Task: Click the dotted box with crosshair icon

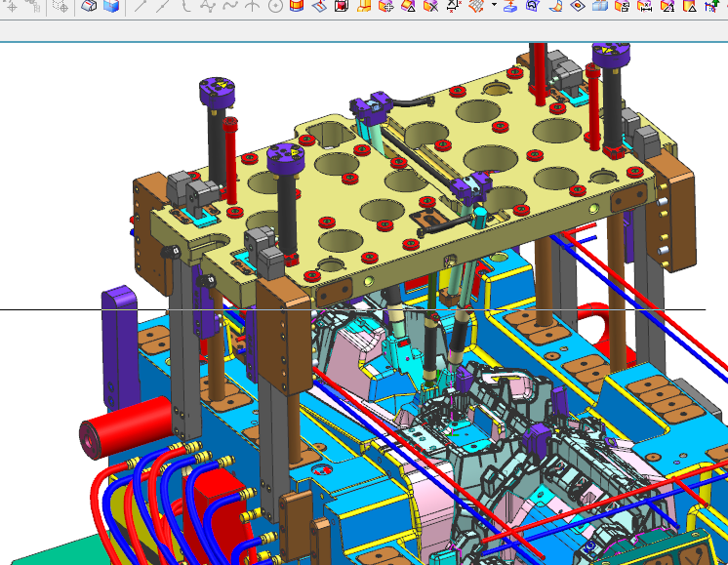Action: coord(61,6)
